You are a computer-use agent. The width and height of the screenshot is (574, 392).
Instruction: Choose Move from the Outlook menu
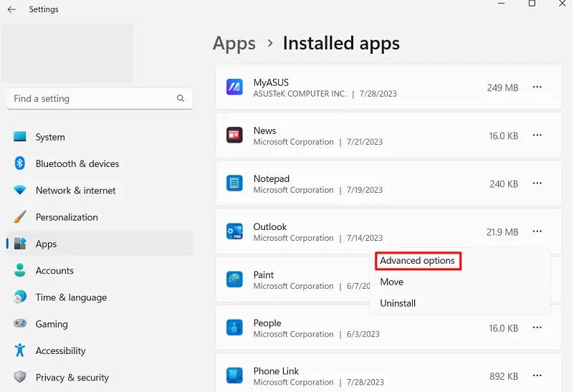click(x=392, y=282)
